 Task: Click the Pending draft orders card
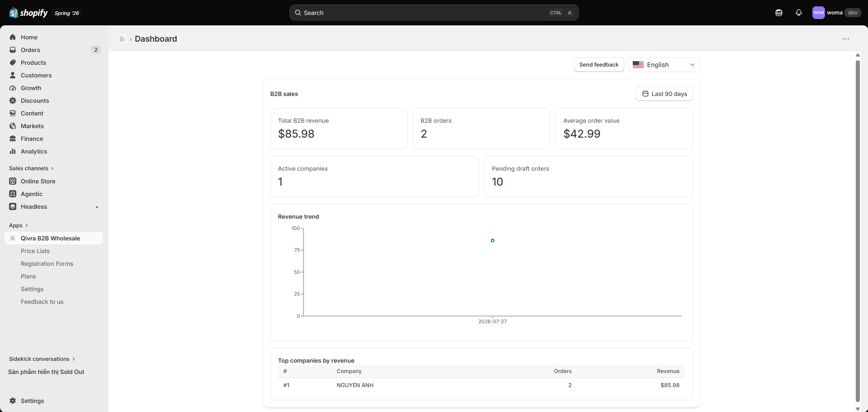point(588,177)
